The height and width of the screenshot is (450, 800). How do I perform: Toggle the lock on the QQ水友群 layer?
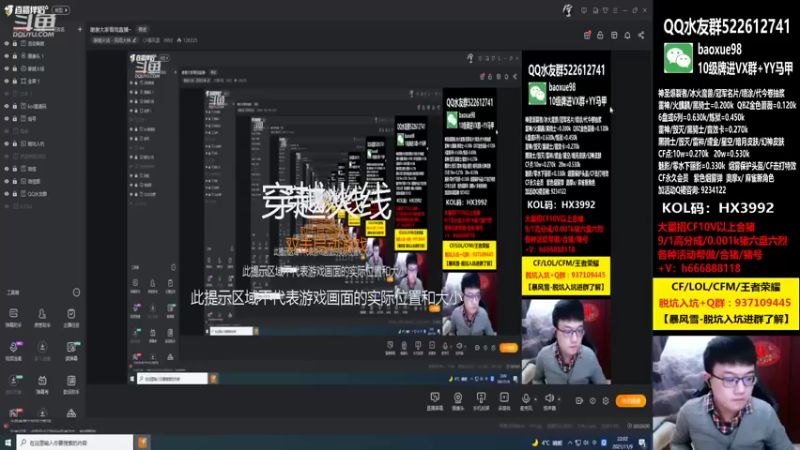click(x=15, y=194)
